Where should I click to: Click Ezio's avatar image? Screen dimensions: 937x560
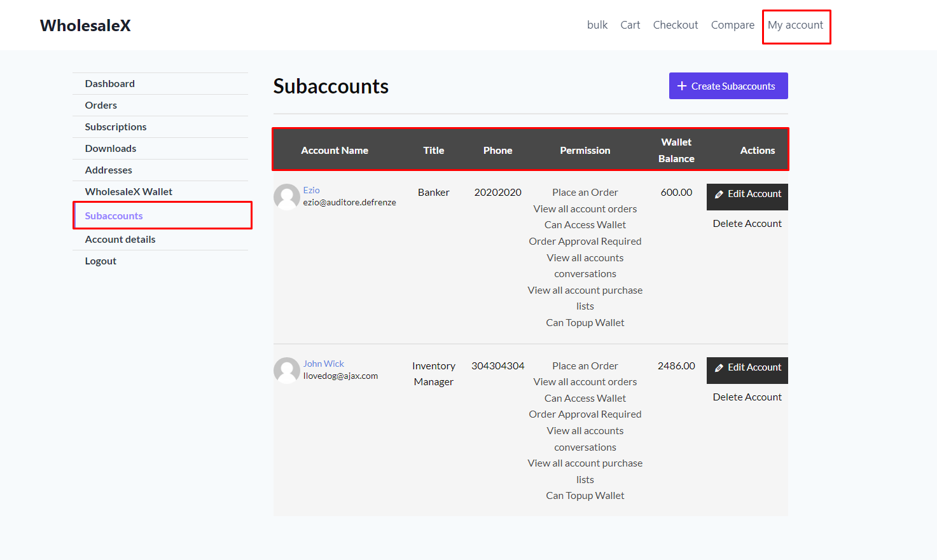tap(287, 197)
